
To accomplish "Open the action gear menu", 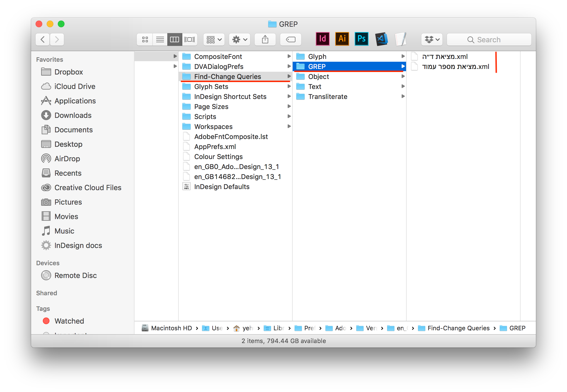I will [239, 39].
